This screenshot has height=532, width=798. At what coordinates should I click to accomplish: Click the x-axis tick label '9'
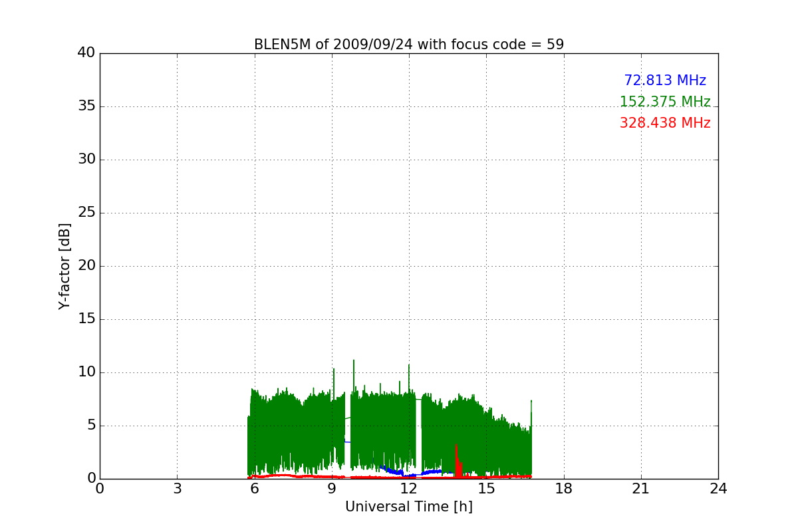(332, 489)
